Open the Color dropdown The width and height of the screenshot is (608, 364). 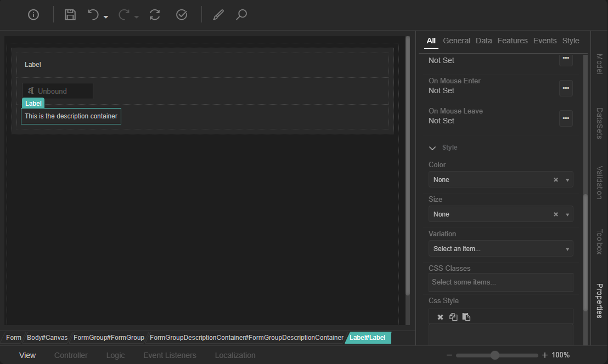pos(567,180)
